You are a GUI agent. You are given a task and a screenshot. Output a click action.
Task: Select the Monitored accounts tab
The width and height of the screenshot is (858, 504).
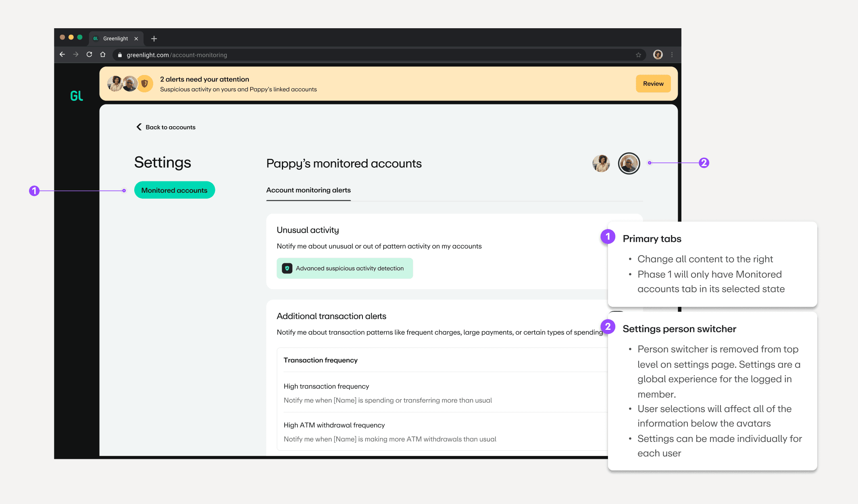click(174, 190)
